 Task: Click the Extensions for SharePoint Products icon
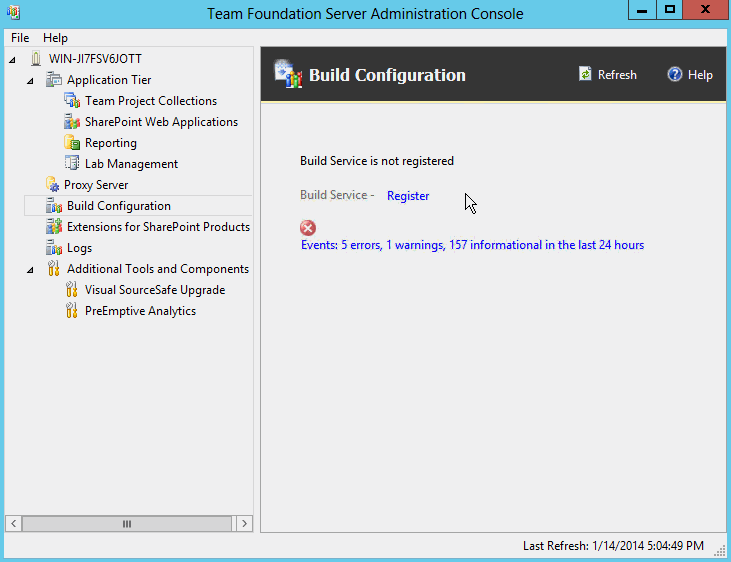point(54,227)
